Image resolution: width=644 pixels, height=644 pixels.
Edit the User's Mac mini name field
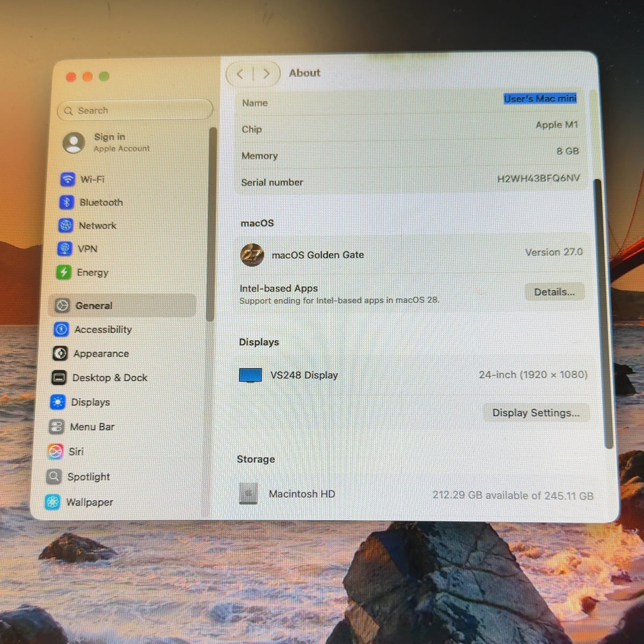tap(540, 99)
